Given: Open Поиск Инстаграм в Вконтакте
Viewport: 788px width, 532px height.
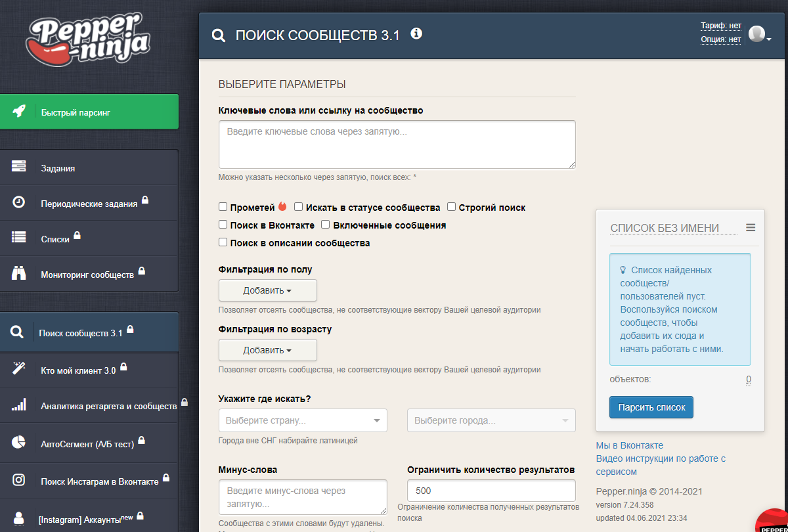Looking at the screenshot, I should (x=89, y=481).
